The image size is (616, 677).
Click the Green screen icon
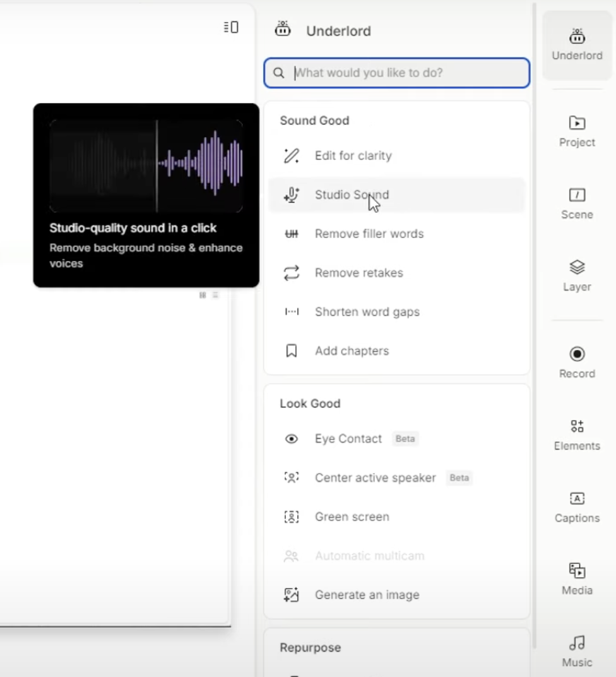[x=291, y=517]
